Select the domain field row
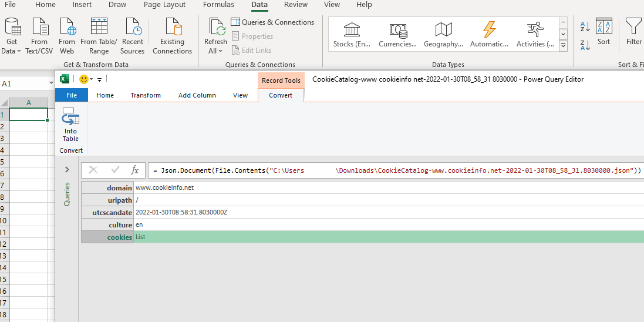This screenshot has height=322, width=644. (x=107, y=187)
